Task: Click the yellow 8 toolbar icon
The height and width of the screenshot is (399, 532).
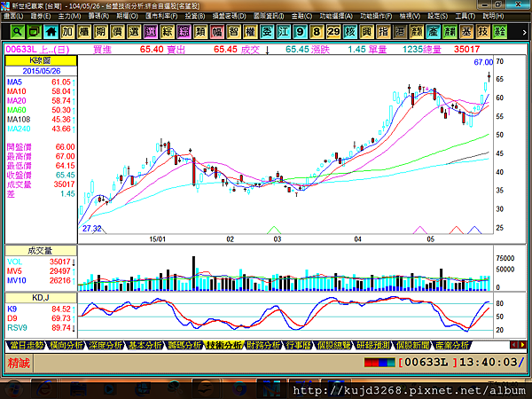Action: coord(317,32)
